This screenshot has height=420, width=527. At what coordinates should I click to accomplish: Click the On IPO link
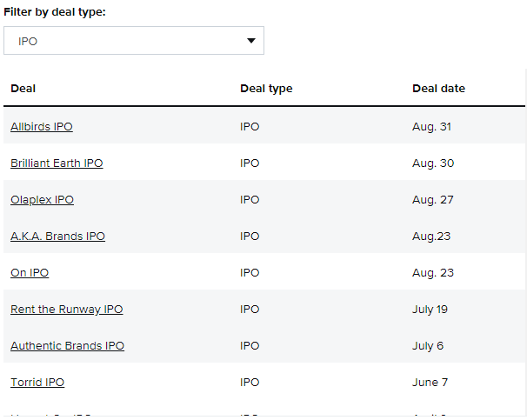pyautogui.click(x=30, y=273)
